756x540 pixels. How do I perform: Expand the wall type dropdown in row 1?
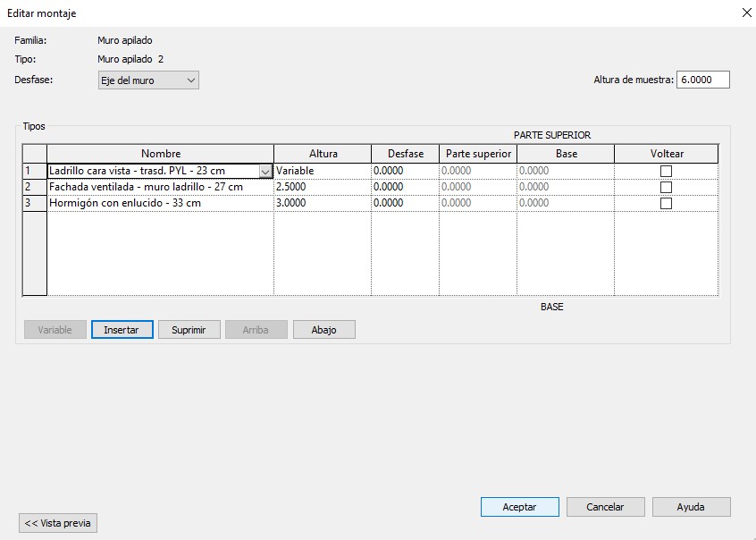click(265, 172)
